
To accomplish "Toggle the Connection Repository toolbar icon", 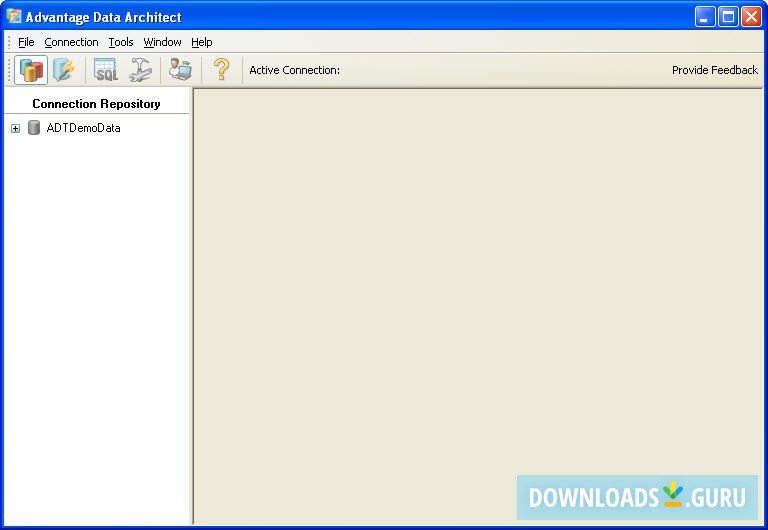I will 31,70.
